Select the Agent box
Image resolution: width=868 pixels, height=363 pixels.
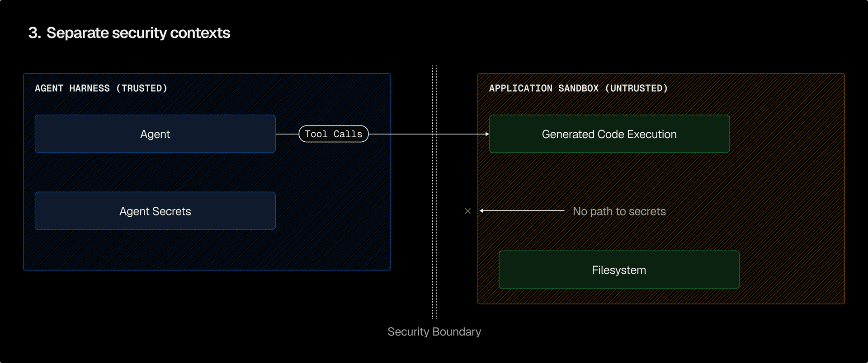click(155, 134)
